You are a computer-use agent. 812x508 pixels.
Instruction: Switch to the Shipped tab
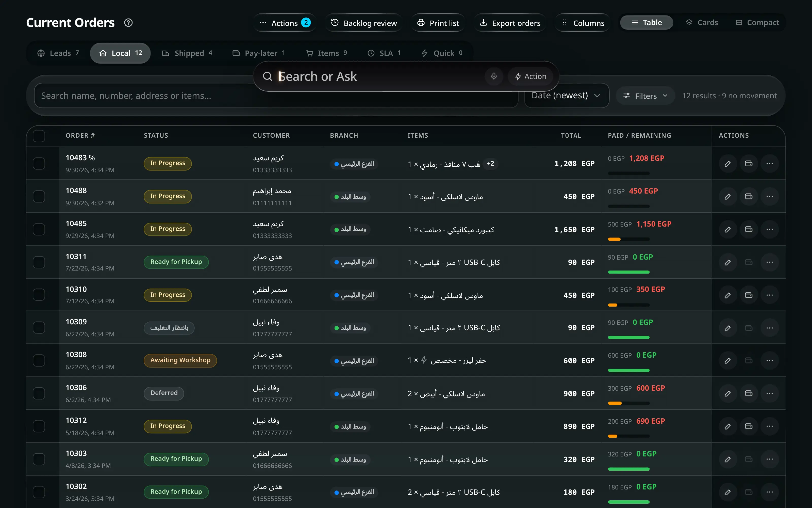pos(187,53)
